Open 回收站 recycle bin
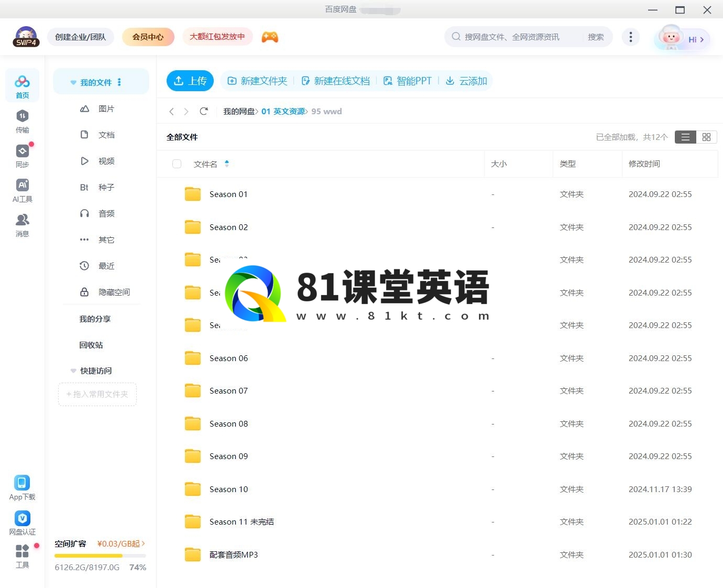Viewport: 723px width, 588px height. 91,345
